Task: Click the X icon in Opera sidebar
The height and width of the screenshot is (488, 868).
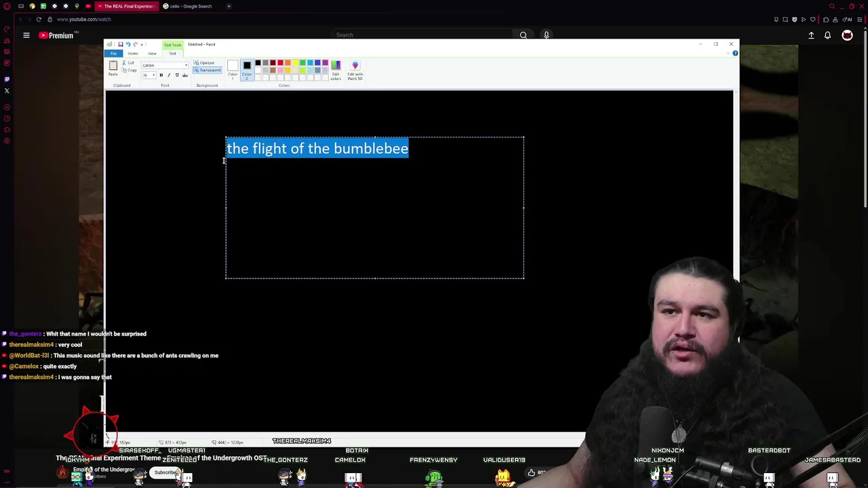Action: pos(7,90)
